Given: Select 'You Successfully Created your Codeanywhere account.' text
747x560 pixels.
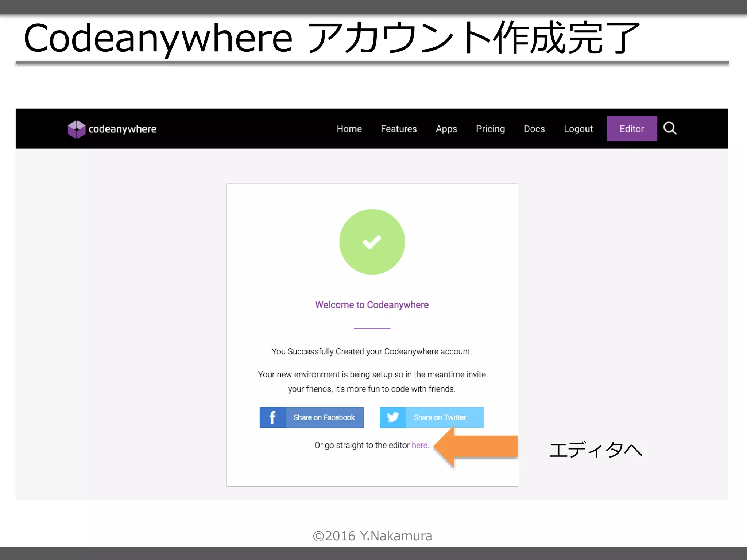Looking at the screenshot, I should [372, 351].
